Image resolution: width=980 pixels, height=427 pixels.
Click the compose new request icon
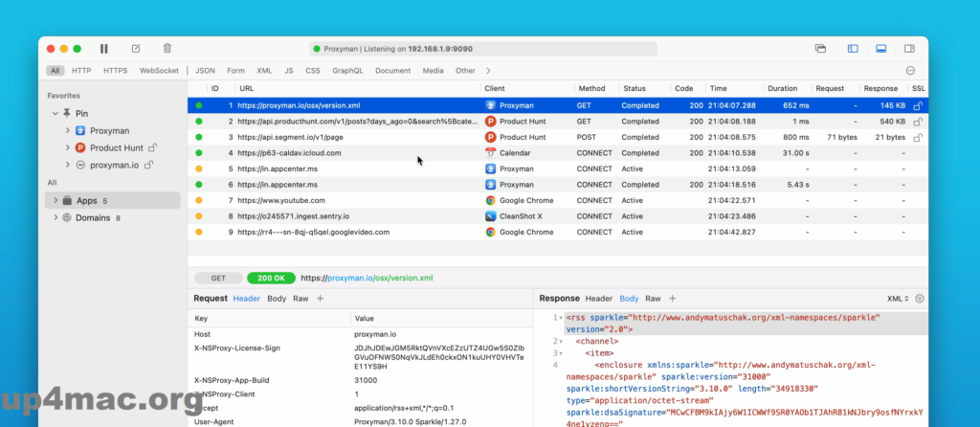136,48
